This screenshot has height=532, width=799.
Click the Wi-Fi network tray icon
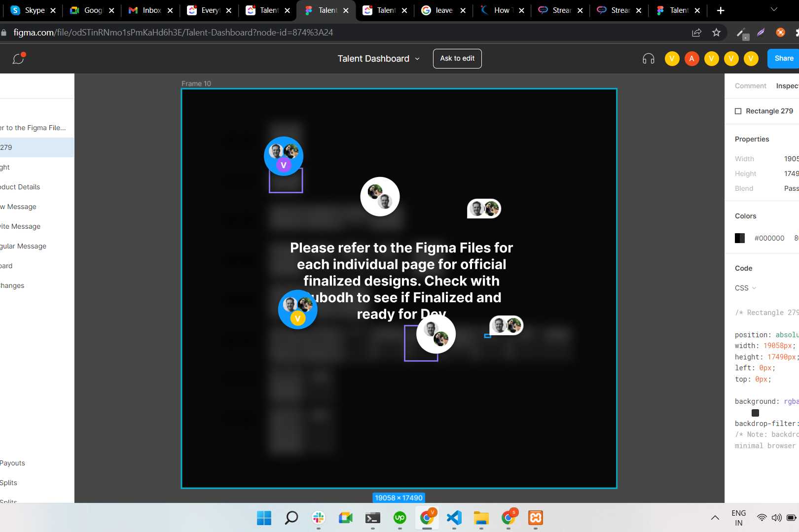point(762,518)
